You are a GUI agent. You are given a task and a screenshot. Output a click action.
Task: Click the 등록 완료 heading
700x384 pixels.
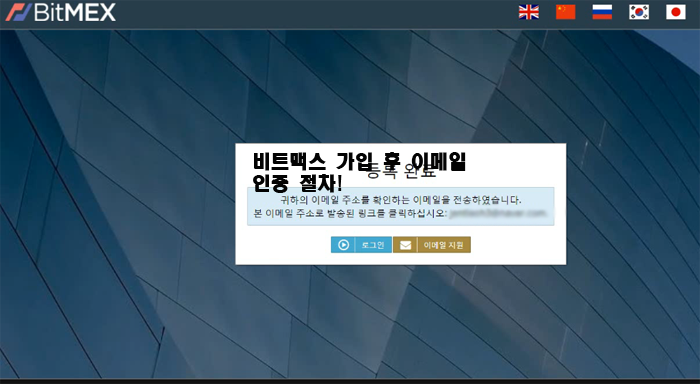(x=401, y=171)
